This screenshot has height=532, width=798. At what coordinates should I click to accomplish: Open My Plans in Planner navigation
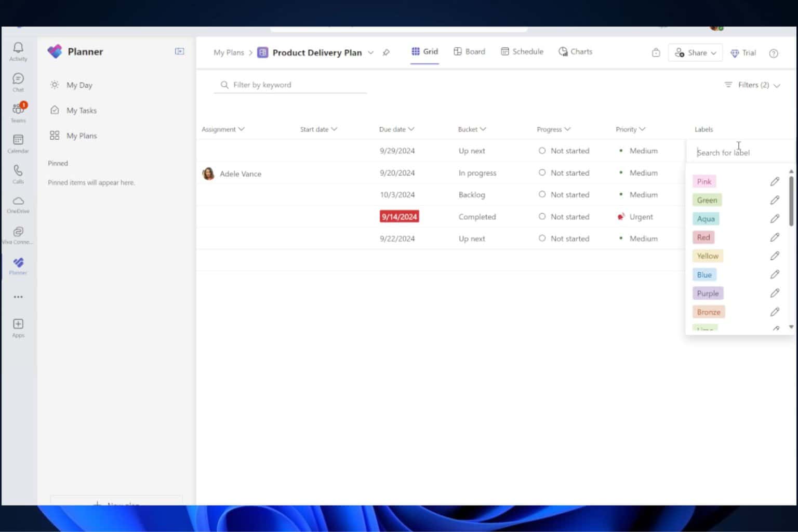[x=73, y=136]
